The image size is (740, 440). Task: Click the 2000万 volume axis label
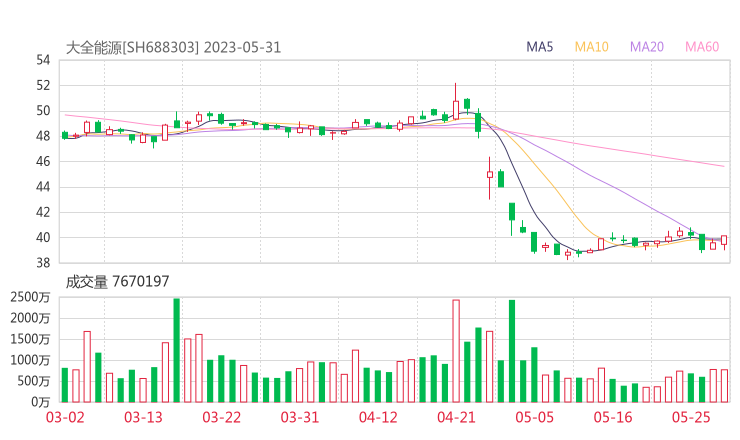pos(30,318)
